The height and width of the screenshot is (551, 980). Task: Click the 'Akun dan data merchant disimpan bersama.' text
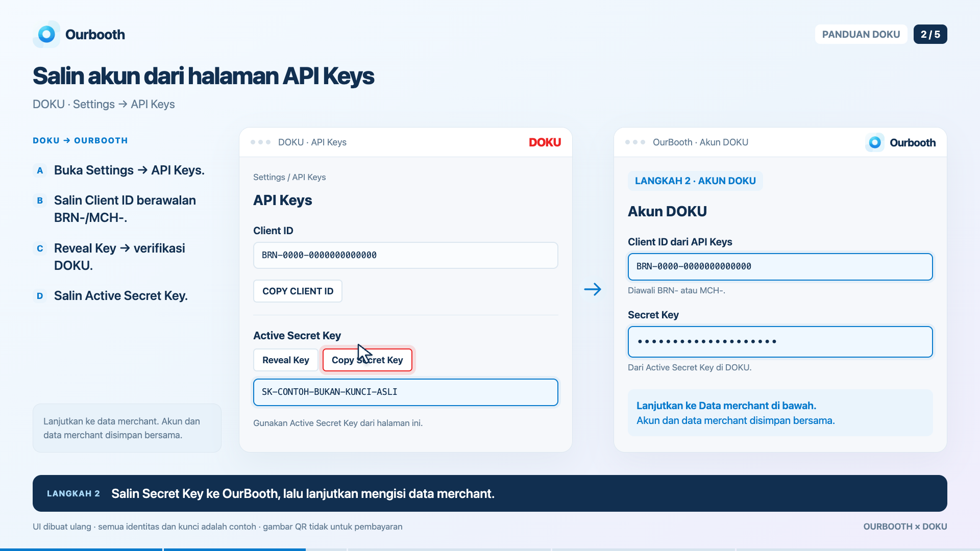[x=736, y=420]
